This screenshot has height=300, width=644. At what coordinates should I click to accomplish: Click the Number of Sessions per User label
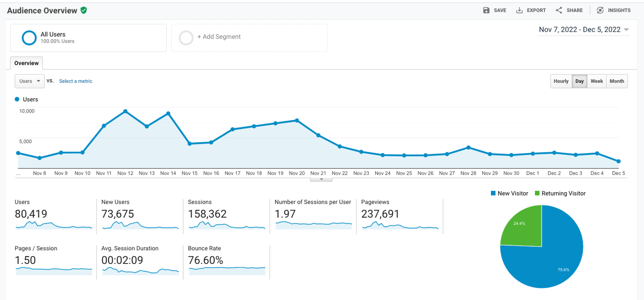tap(313, 202)
